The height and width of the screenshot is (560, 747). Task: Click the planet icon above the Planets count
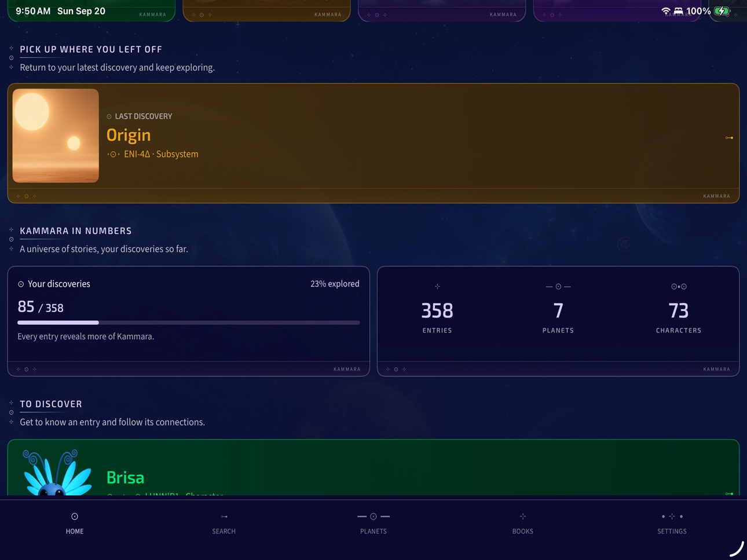pyautogui.click(x=558, y=287)
